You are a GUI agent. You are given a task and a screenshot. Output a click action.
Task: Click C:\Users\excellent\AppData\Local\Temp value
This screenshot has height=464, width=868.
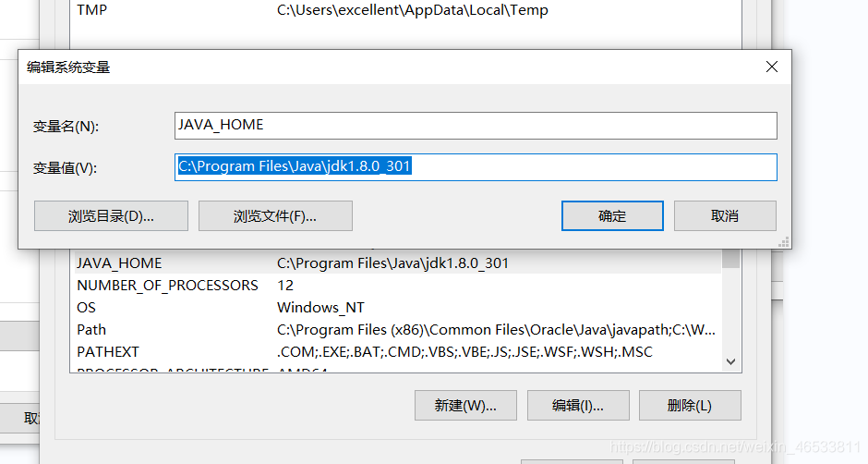413,10
